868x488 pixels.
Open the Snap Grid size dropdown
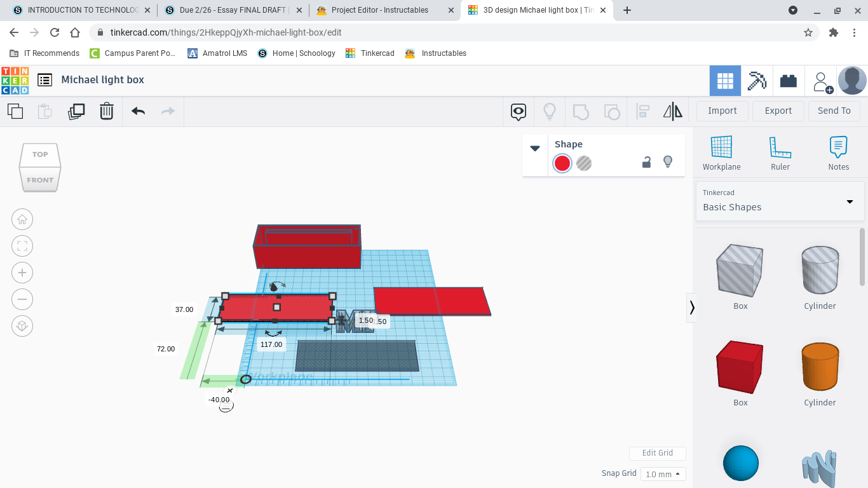pos(663,473)
